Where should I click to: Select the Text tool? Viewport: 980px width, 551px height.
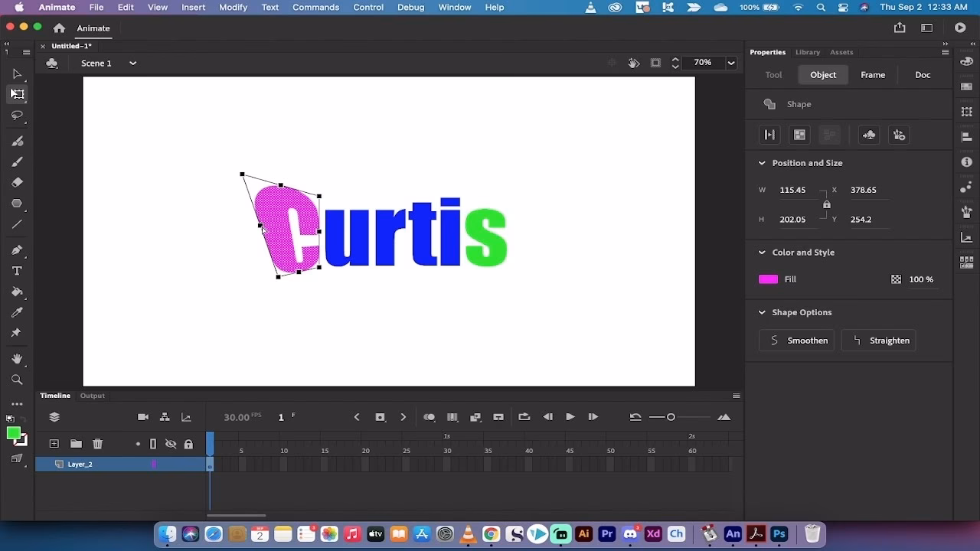click(x=17, y=271)
